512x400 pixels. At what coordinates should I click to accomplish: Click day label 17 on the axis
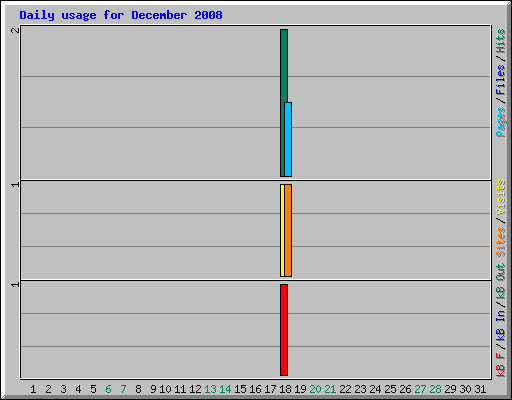click(270, 389)
